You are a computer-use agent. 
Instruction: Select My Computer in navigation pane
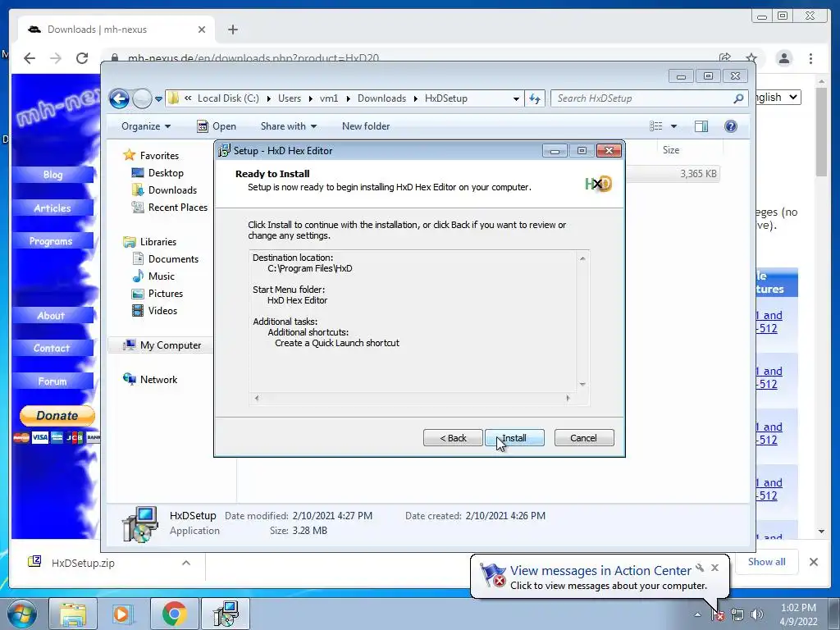[x=171, y=345]
